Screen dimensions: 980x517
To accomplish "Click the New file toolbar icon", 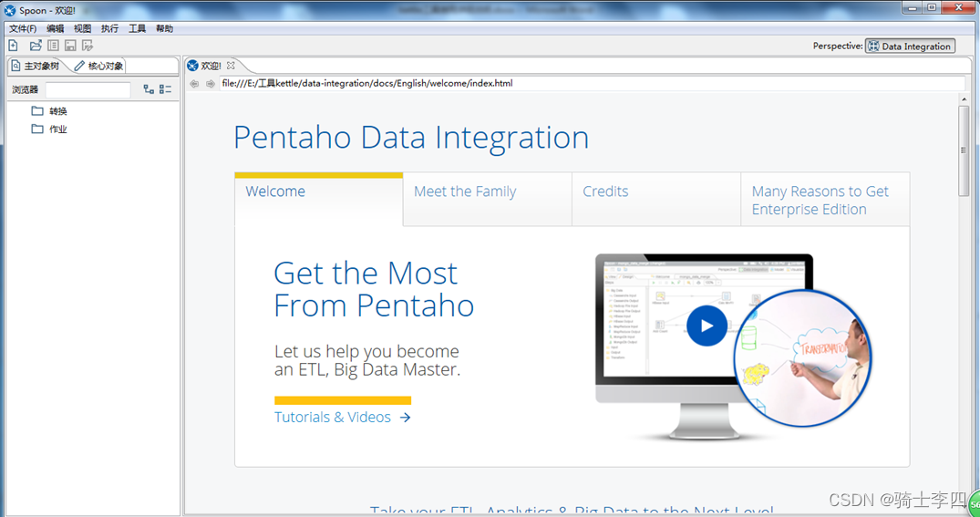I will [13, 45].
